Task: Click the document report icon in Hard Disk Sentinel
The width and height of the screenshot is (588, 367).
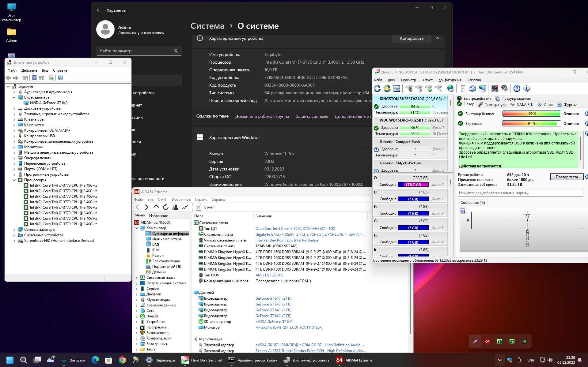Action: coord(463,88)
